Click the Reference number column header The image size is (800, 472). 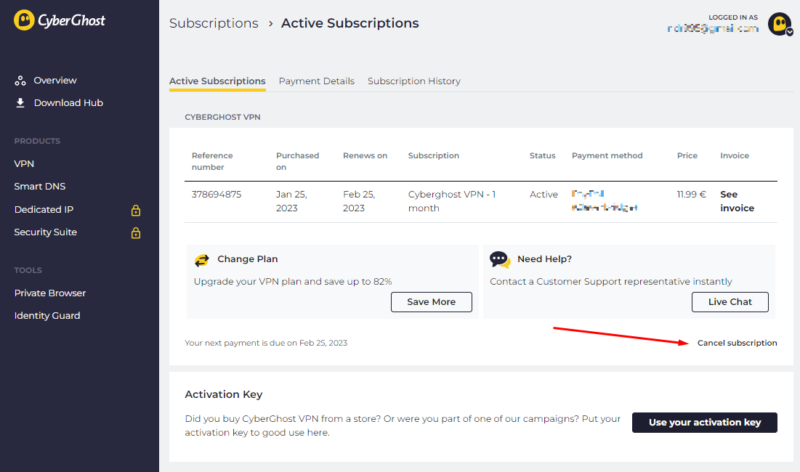click(212, 161)
